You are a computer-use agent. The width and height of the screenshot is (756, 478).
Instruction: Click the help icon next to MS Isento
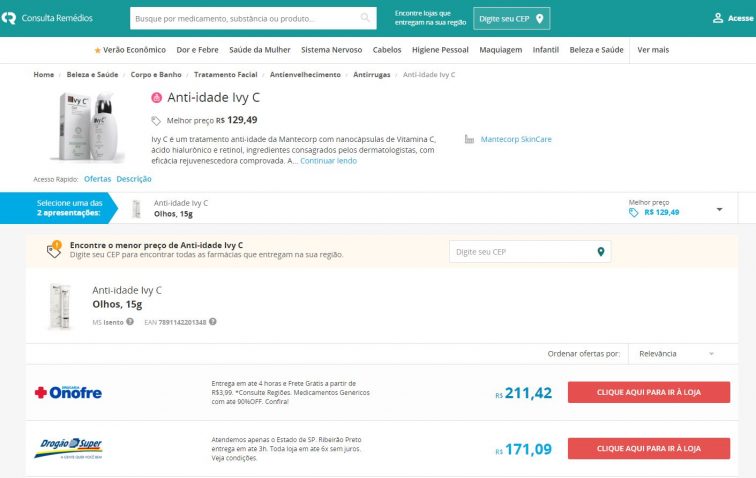[130, 322]
